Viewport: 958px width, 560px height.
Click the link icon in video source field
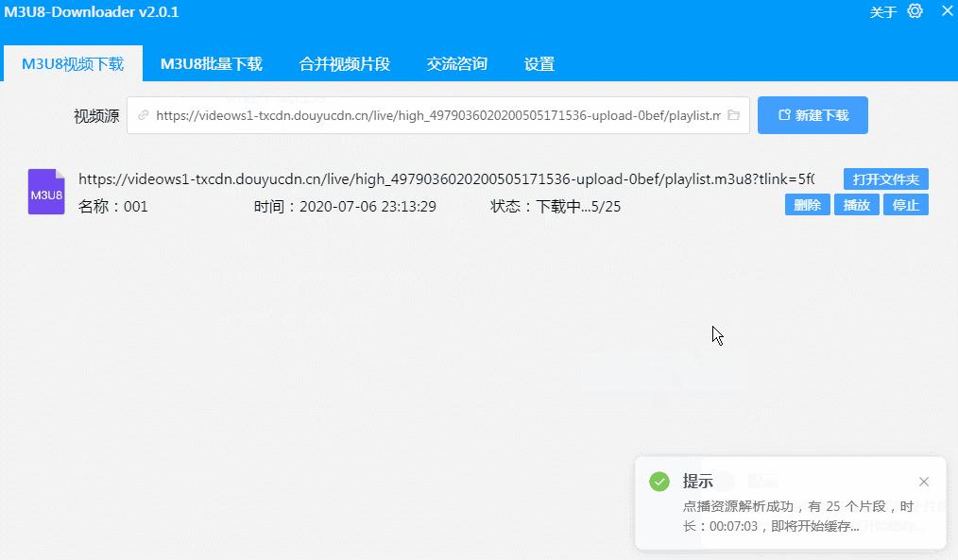143,115
